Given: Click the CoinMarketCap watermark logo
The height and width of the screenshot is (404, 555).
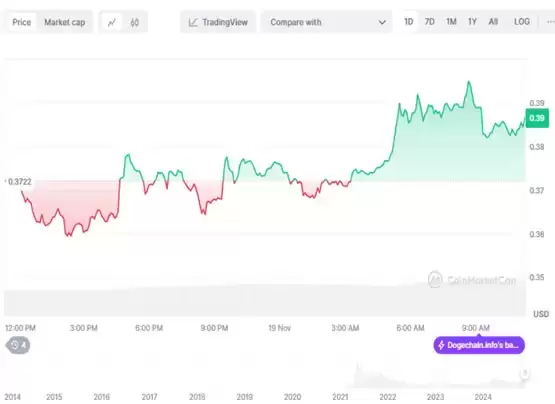Looking at the screenshot, I should 435,280.
